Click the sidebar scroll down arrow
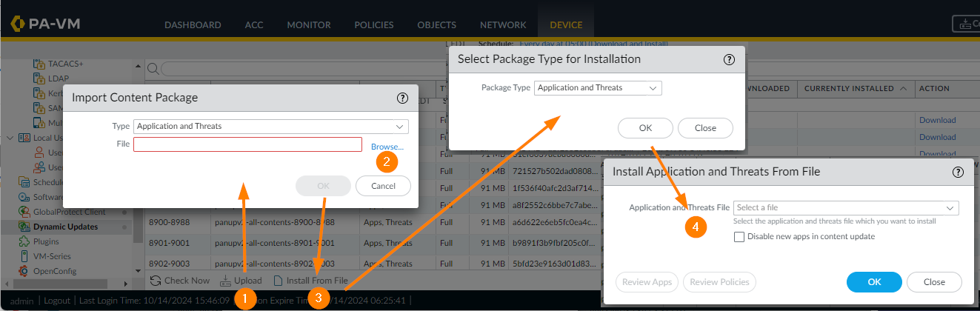The image size is (980, 311). [x=138, y=270]
